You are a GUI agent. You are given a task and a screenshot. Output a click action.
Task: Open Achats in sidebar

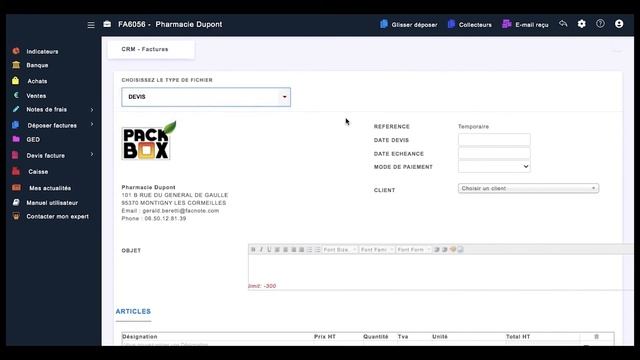tap(37, 81)
